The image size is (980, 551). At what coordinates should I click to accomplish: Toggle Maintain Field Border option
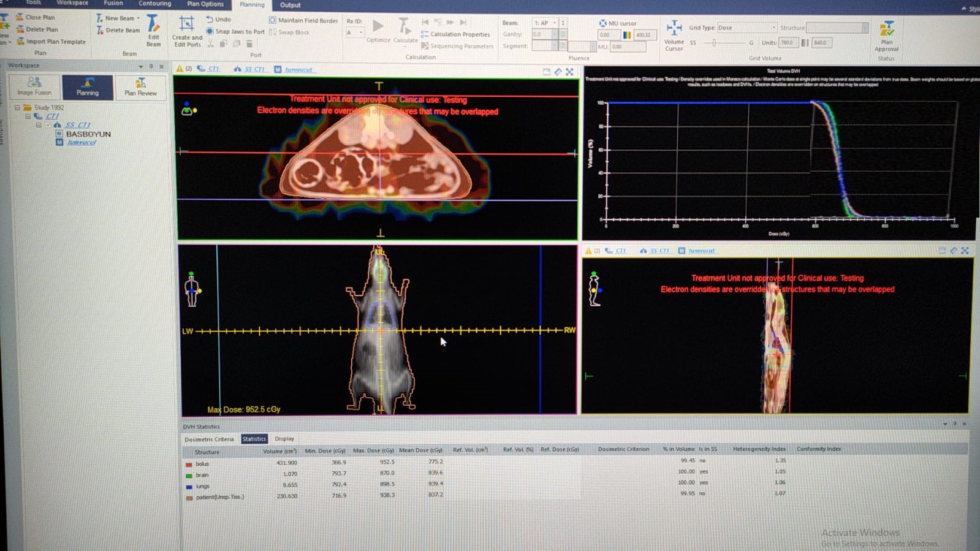click(273, 20)
